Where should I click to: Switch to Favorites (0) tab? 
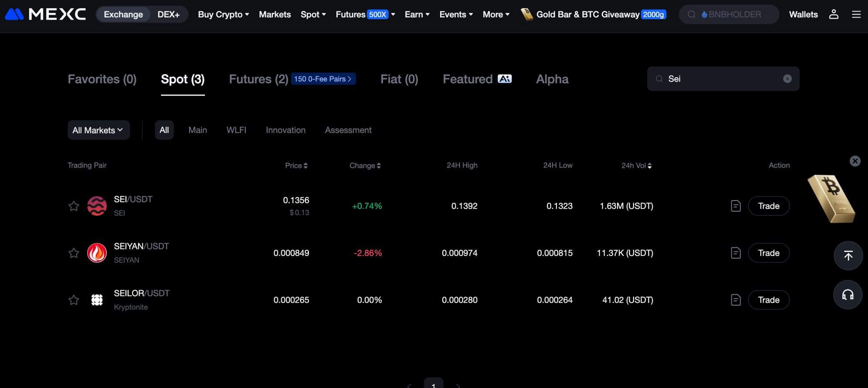102,79
